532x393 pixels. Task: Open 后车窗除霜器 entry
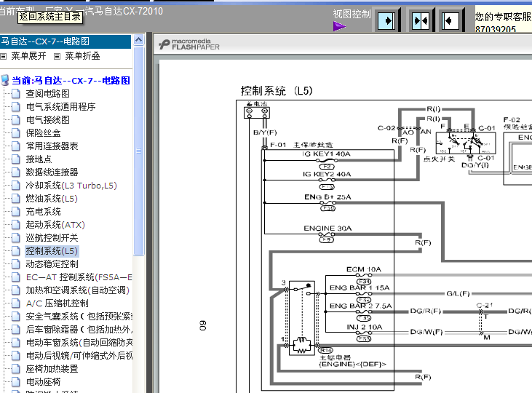coord(79,330)
